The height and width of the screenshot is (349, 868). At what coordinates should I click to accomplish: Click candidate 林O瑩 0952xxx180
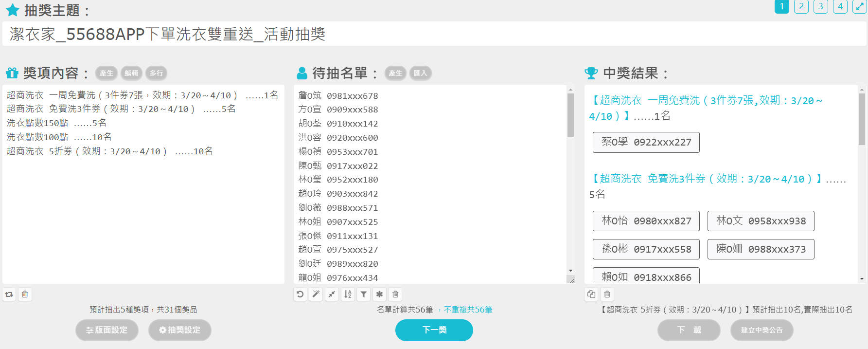pos(338,180)
